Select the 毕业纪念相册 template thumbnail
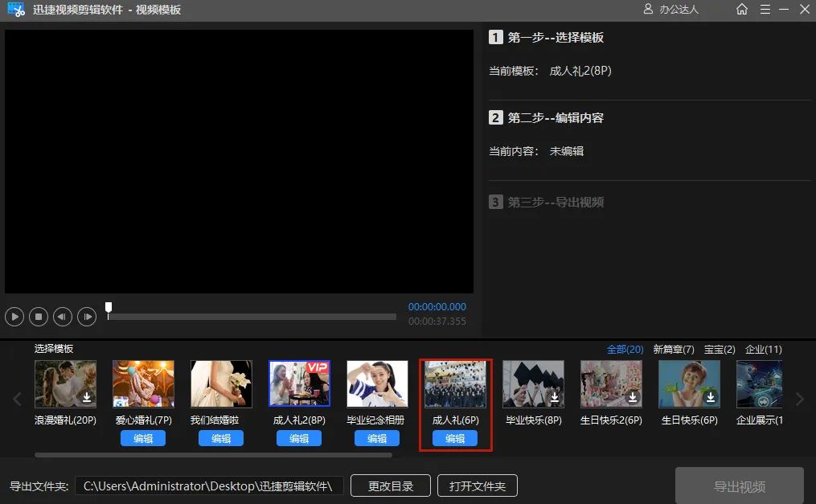The width and height of the screenshot is (816, 504). tap(377, 383)
